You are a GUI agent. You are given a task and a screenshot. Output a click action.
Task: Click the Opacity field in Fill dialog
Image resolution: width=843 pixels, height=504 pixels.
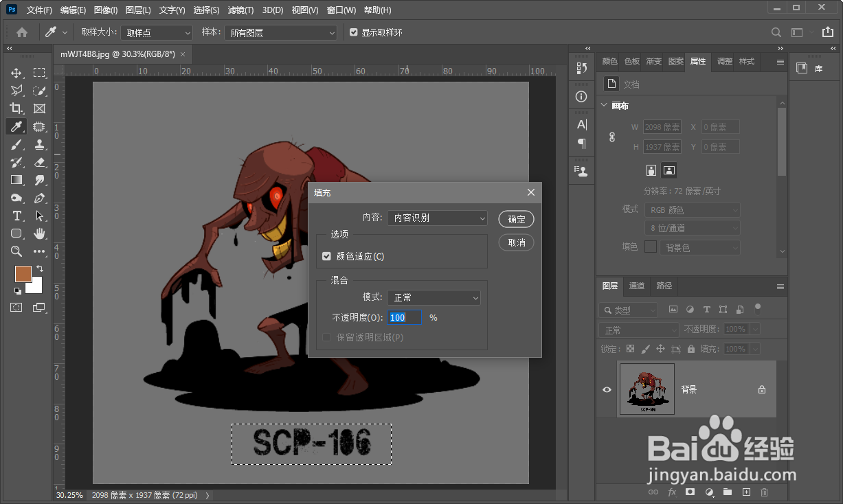[x=405, y=317]
